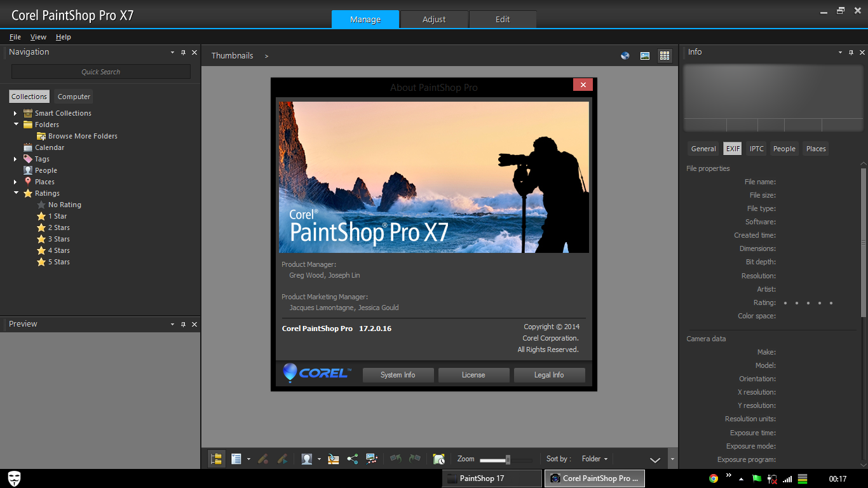The height and width of the screenshot is (488, 868).
Task: Click the System Info button
Action: (x=398, y=375)
